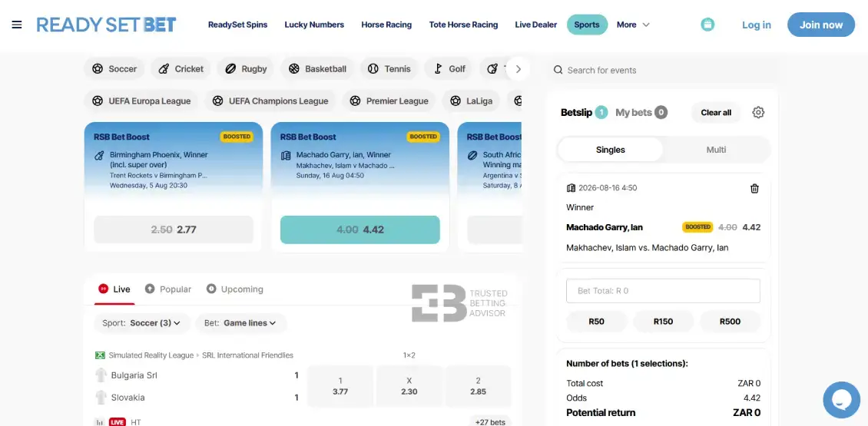Open the live chat bubble icon

[841, 399]
